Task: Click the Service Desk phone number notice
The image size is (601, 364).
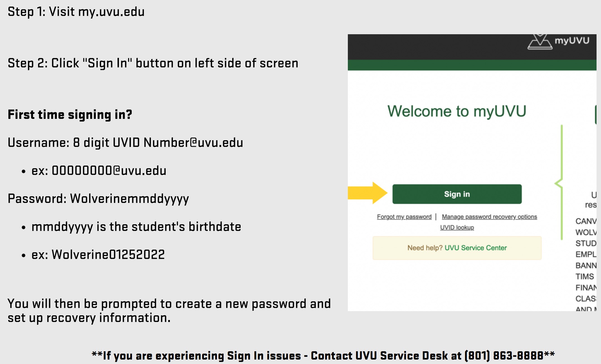Action: point(323,356)
